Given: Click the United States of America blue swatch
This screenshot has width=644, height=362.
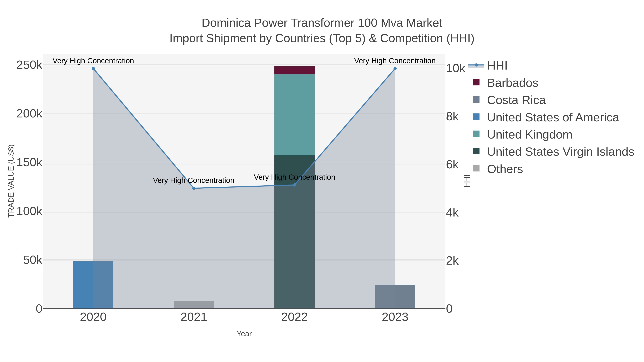Looking at the screenshot, I should (x=476, y=117).
